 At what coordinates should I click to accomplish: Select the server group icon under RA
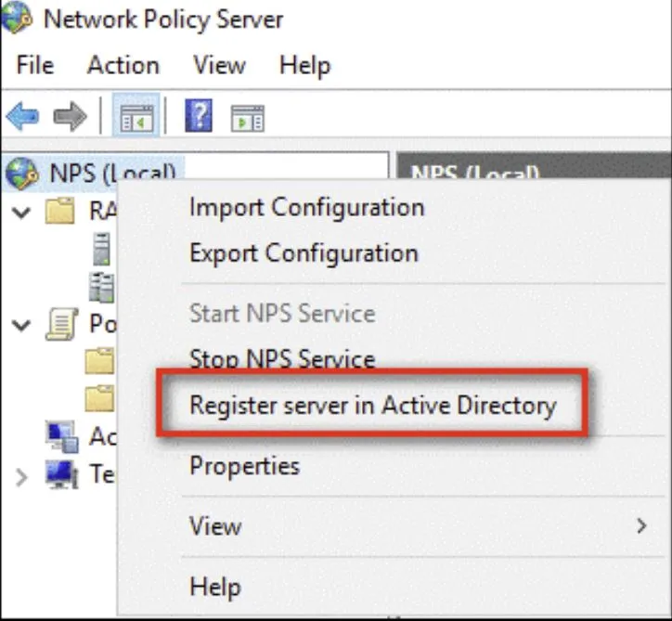tap(102, 286)
